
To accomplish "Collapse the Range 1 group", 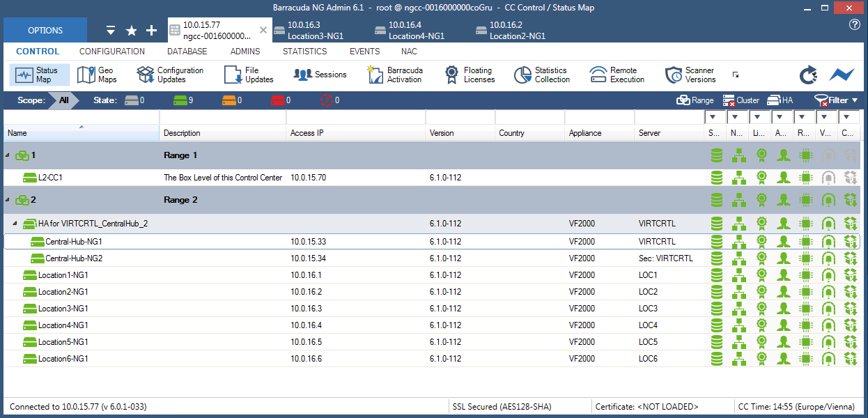I will click(x=8, y=155).
